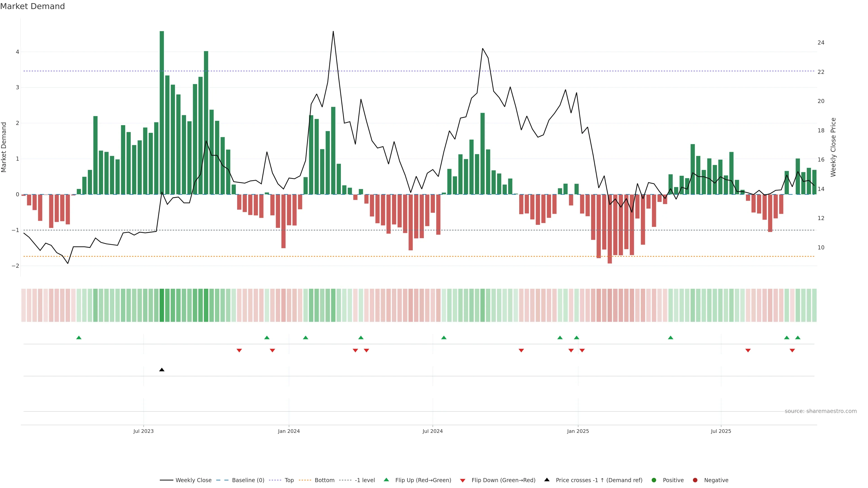Click green Flip Up triangle icon in legend

[x=387, y=480]
